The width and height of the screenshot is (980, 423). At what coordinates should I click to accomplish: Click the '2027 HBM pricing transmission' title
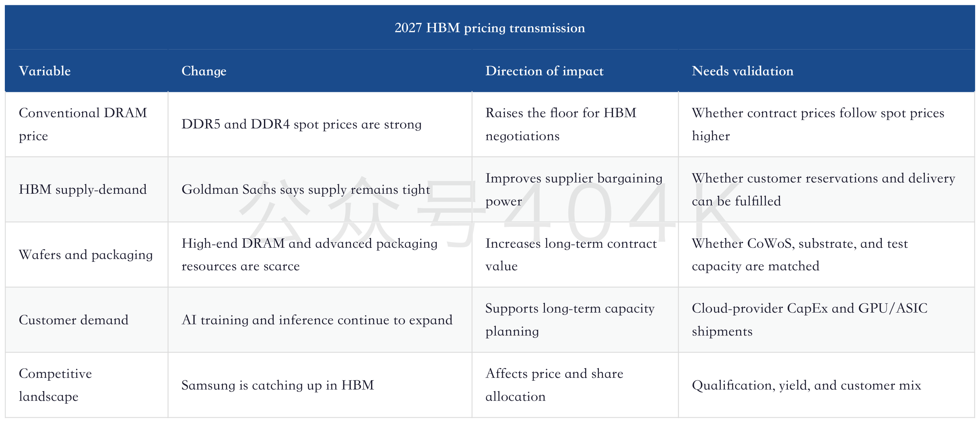pyautogui.click(x=489, y=28)
